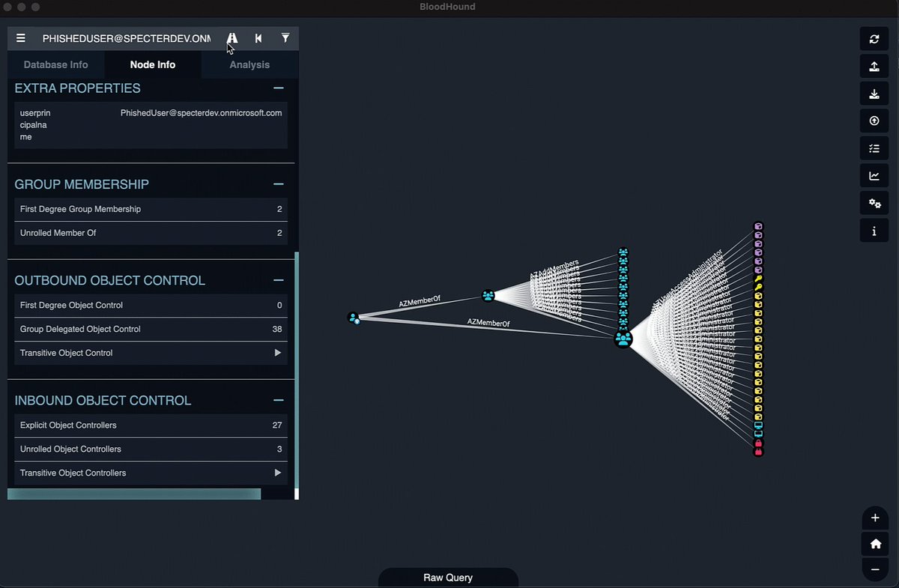Zoom in with the plus button
This screenshot has width=899, height=588.
(x=875, y=518)
